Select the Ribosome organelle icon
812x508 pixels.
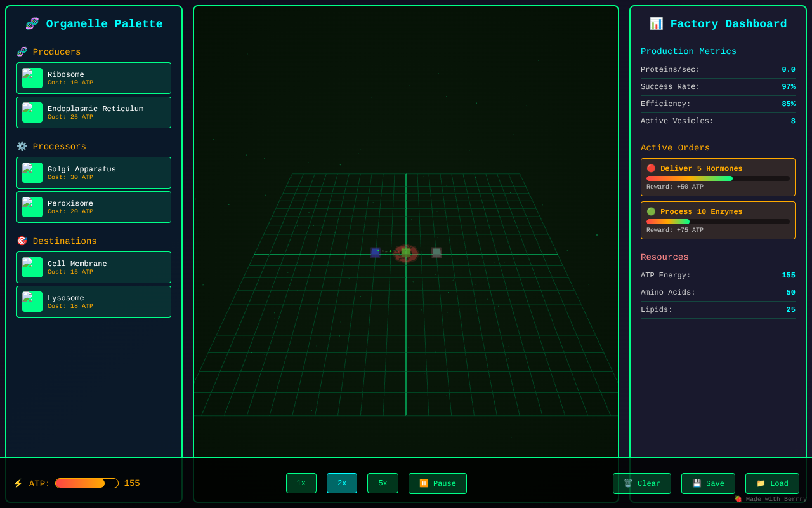[x=32, y=77]
